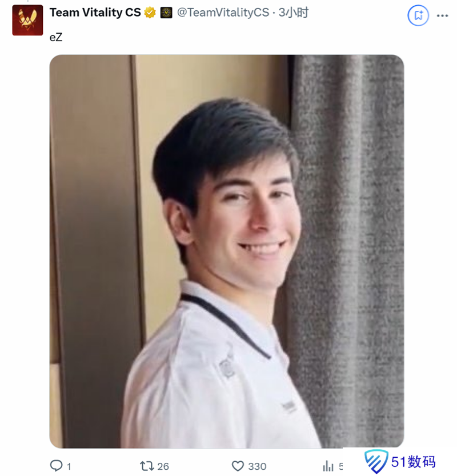Click the reply count 1
457x476 pixels.
[69, 466]
